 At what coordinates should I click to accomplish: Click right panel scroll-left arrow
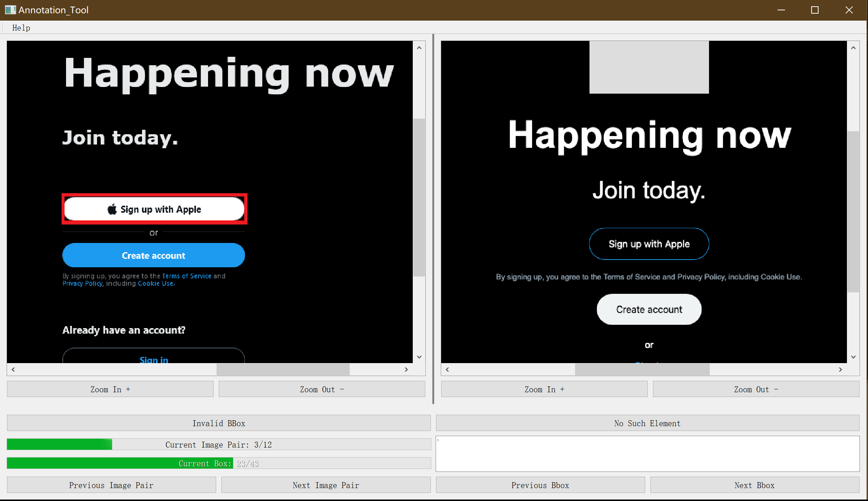(x=447, y=369)
